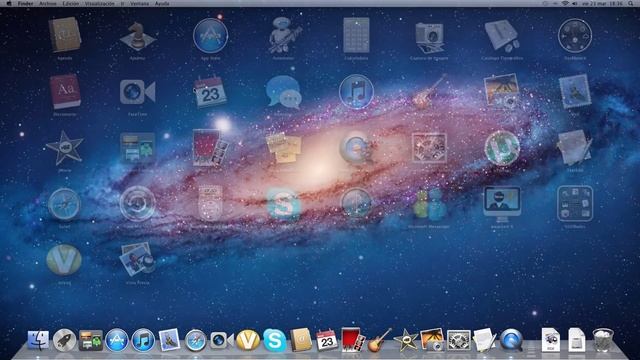Launch Captura de Imagen in Launchpad
Viewport: 640px width, 360px height.
click(429, 38)
